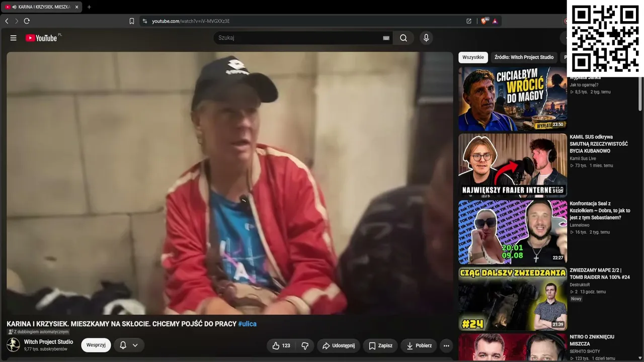The height and width of the screenshot is (362, 644).
Task: Reload the YouTube page
Action: [x=27, y=21]
